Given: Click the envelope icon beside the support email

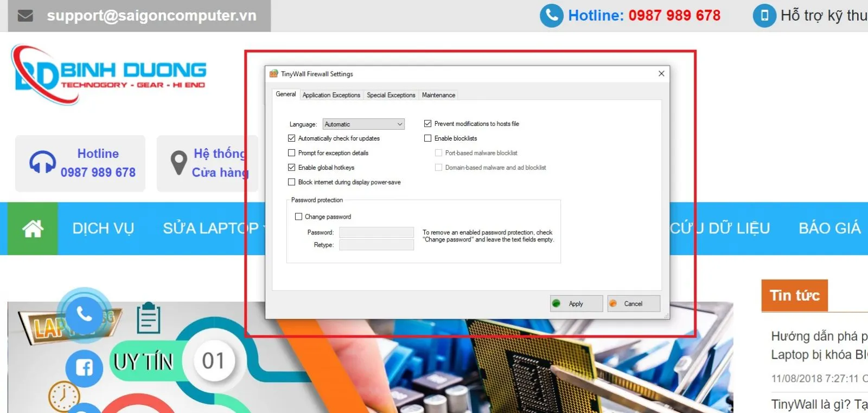Looking at the screenshot, I should coord(25,16).
